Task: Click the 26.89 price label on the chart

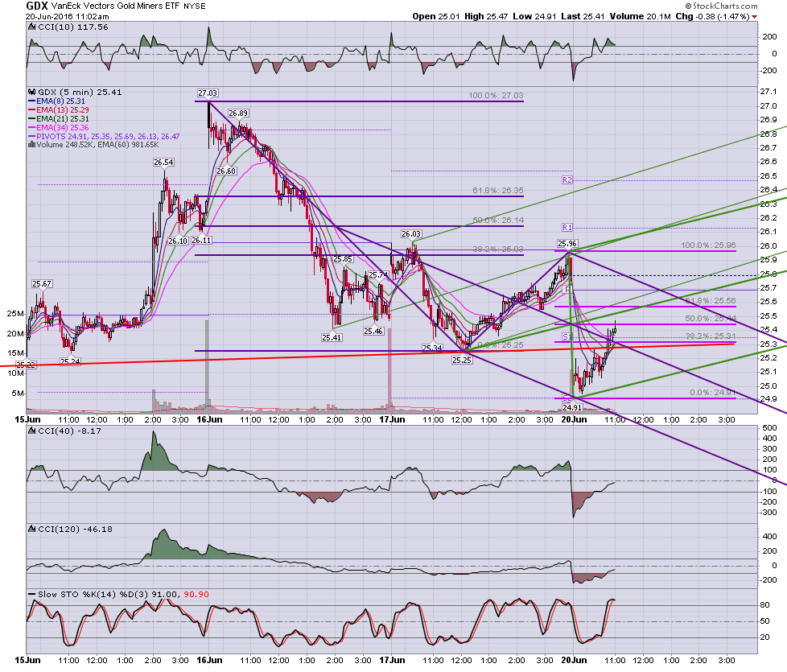Action: [x=238, y=113]
